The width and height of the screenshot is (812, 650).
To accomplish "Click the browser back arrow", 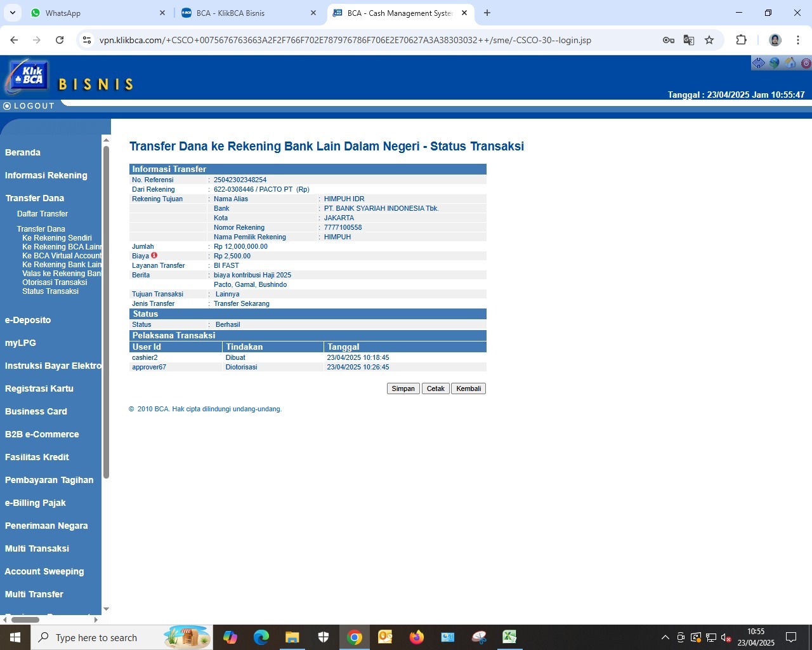I will (14, 40).
